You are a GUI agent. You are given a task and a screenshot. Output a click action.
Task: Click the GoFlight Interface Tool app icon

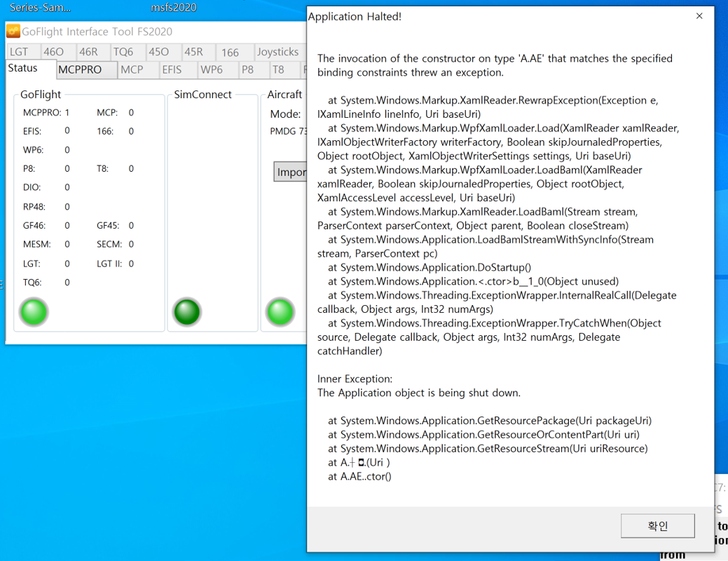pyautogui.click(x=13, y=31)
